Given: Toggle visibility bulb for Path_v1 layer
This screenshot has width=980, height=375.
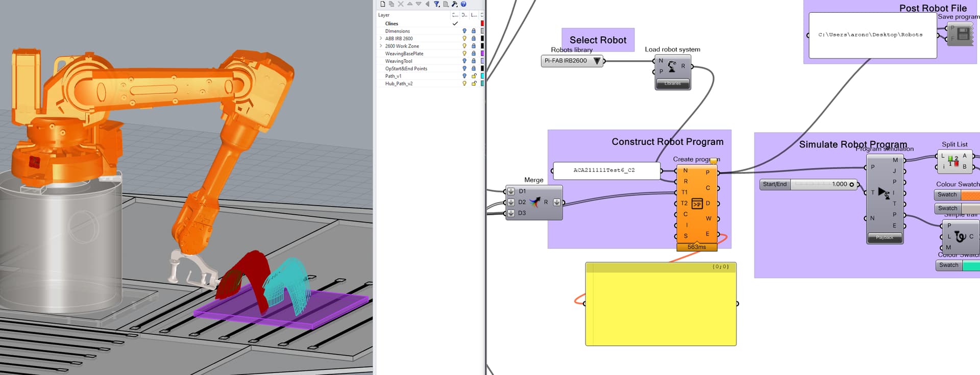Looking at the screenshot, I should coord(464,76).
